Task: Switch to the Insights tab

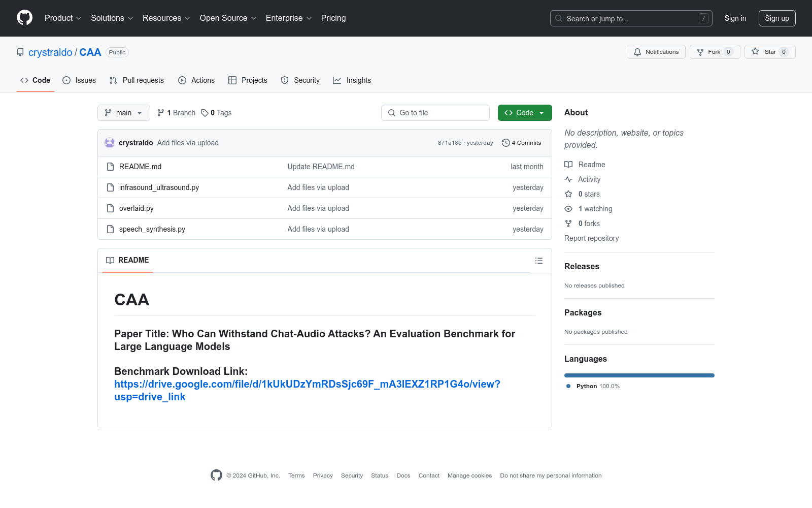Action: coord(352,80)
